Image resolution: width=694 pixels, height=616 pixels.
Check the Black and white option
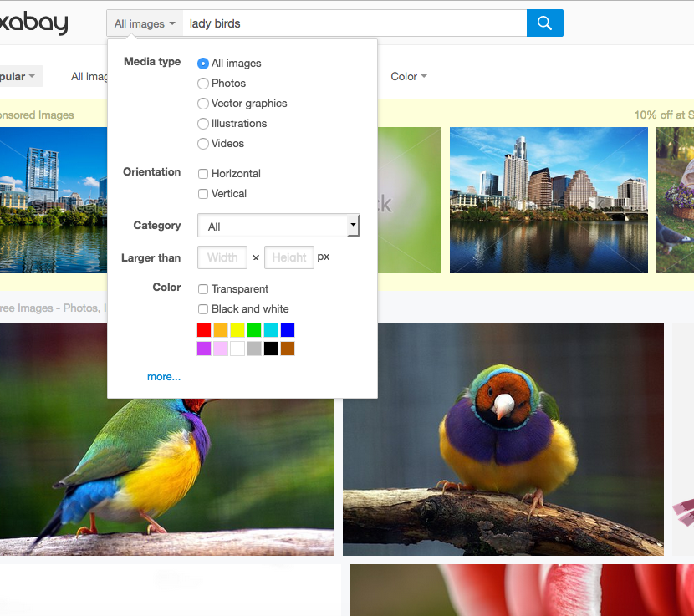(x=203, y=309)
